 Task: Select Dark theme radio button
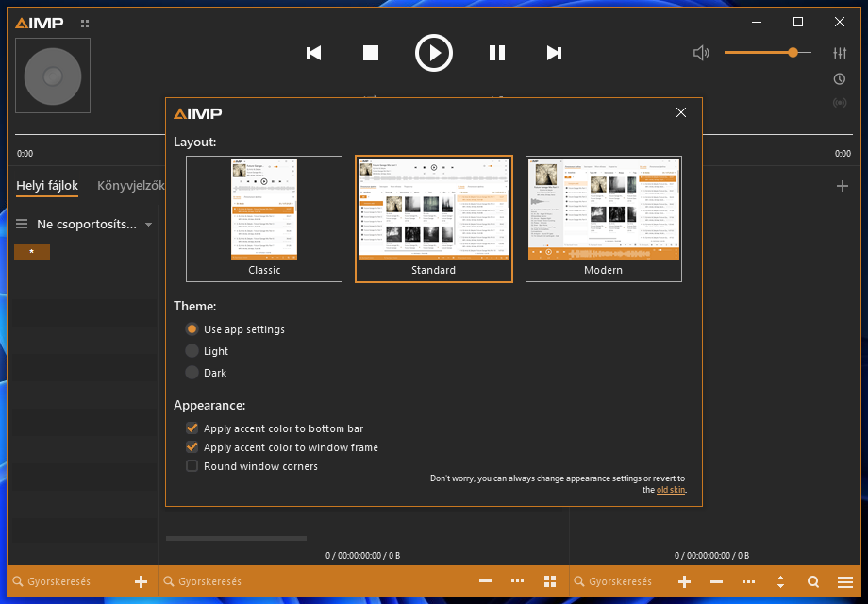click(x=206, y=373)
